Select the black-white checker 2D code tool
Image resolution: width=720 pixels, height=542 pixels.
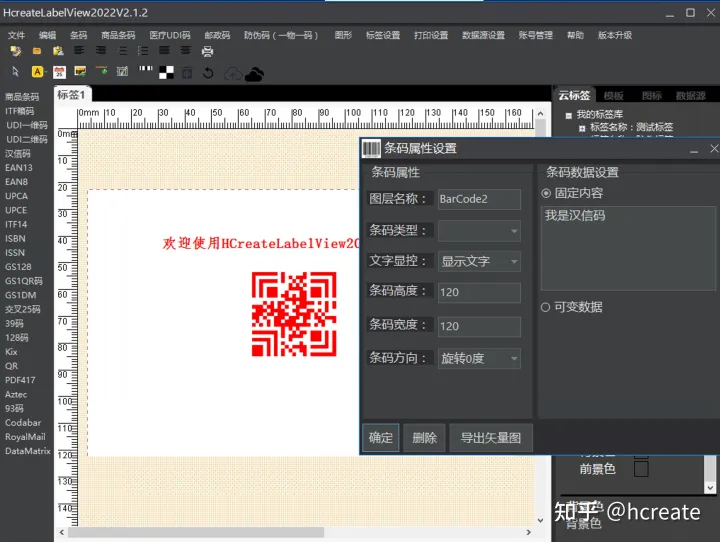166,73
